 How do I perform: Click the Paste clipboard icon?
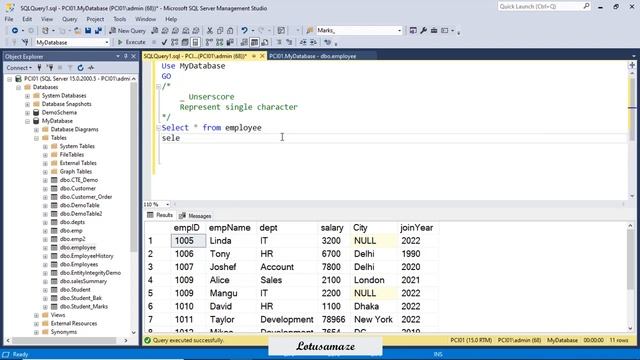(230, 31)
